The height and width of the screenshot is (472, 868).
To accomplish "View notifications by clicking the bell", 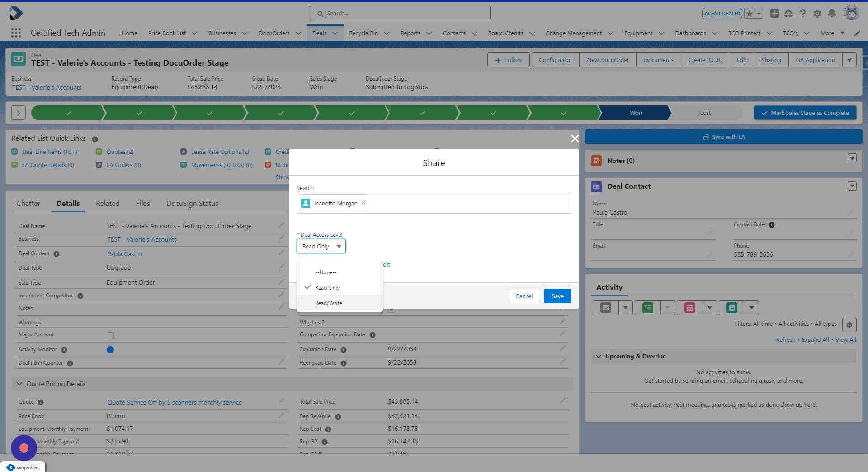I will coord(832,13).
